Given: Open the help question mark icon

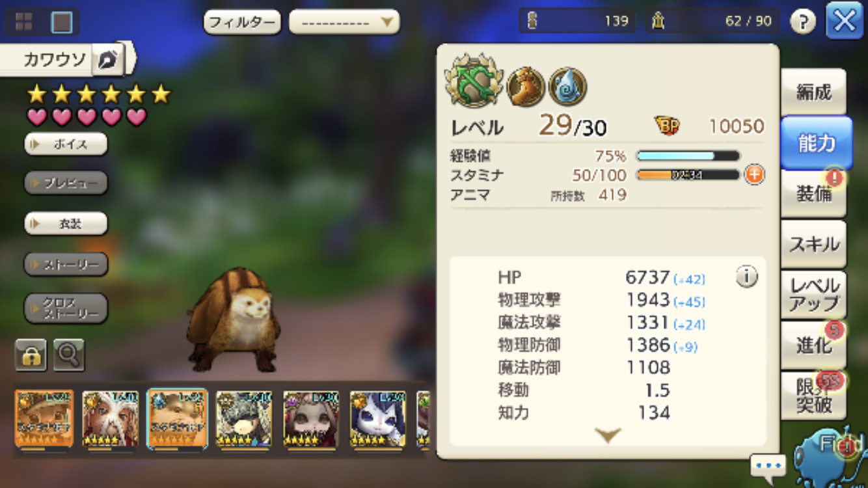Looking at the screenshot, I should coord(803,22).
